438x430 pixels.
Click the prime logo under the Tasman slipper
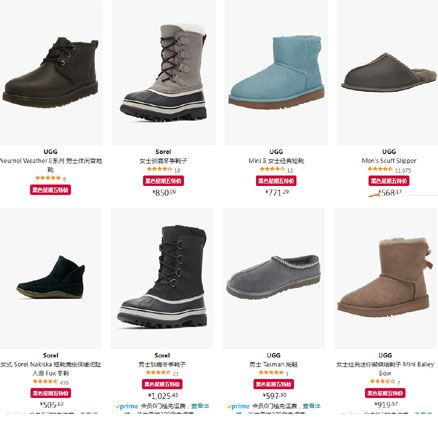click(x=238, y=406)
